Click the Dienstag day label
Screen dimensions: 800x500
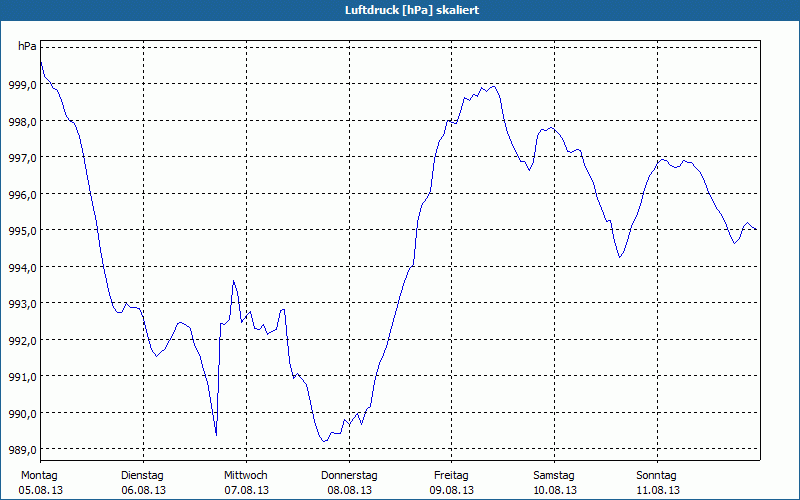142,476
